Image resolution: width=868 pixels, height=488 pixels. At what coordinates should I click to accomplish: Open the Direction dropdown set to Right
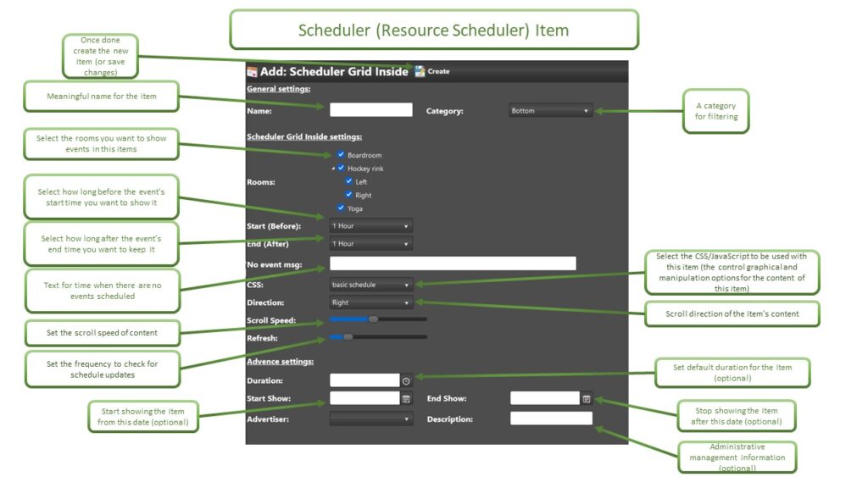370,302
